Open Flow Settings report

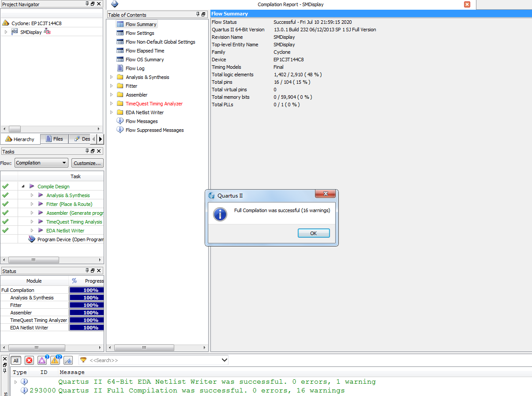(x=140, y=33)
